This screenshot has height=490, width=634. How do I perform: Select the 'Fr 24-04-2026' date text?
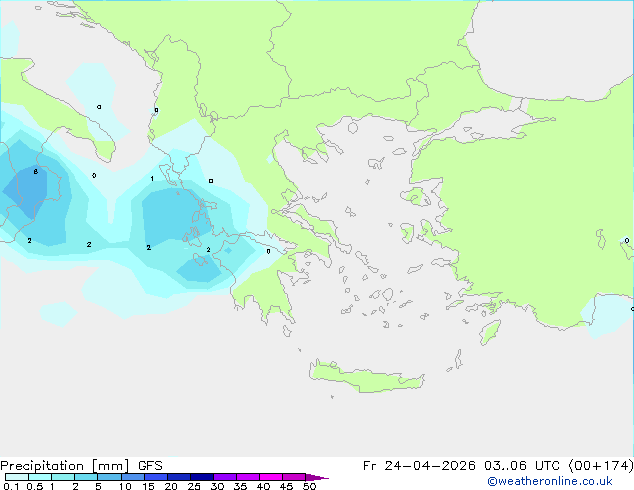419,466
